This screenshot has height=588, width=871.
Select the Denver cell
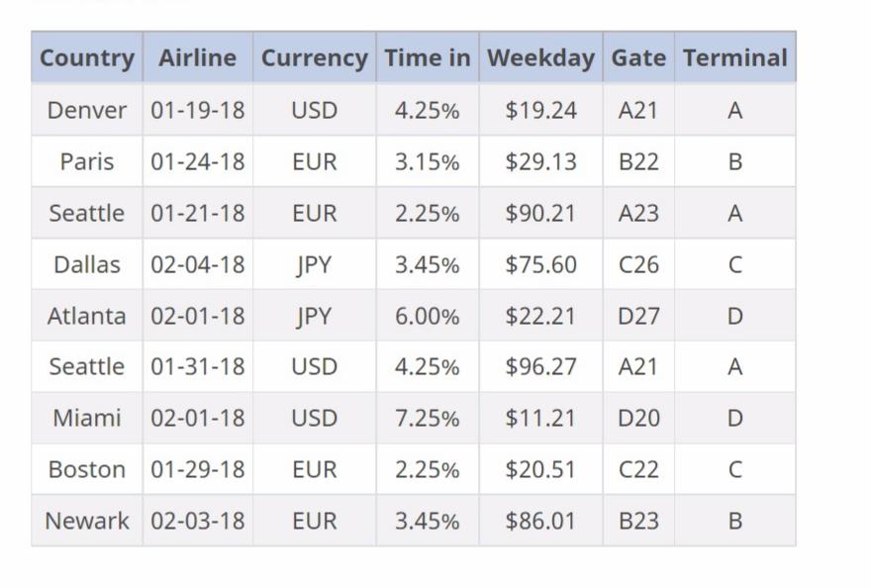(87, 110)
